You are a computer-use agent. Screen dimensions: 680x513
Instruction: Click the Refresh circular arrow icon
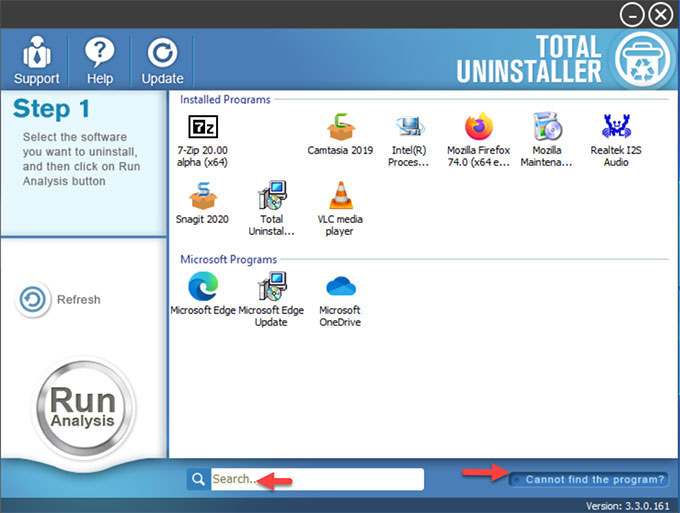[x=33, y=299]
